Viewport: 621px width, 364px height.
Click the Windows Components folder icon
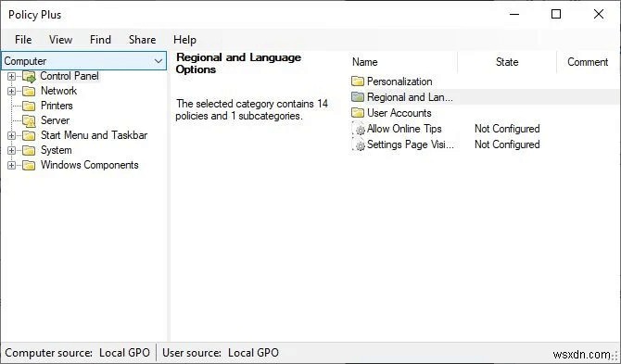(x=29, y=166)
